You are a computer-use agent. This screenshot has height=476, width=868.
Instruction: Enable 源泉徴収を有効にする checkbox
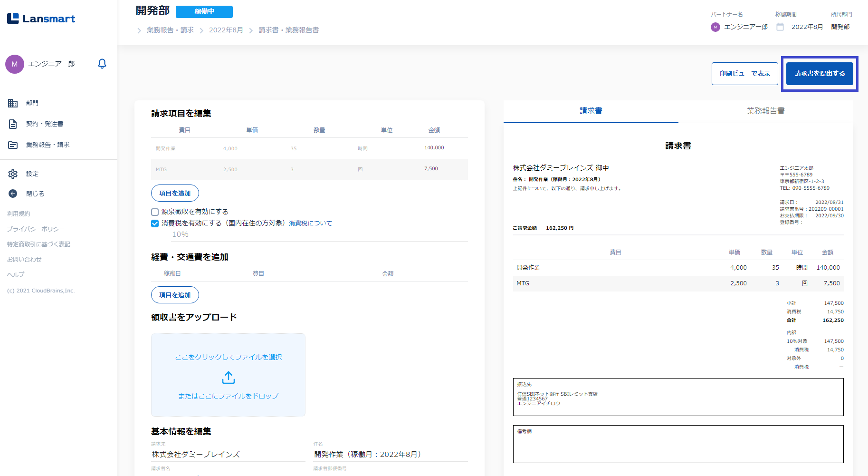[155, 212]
